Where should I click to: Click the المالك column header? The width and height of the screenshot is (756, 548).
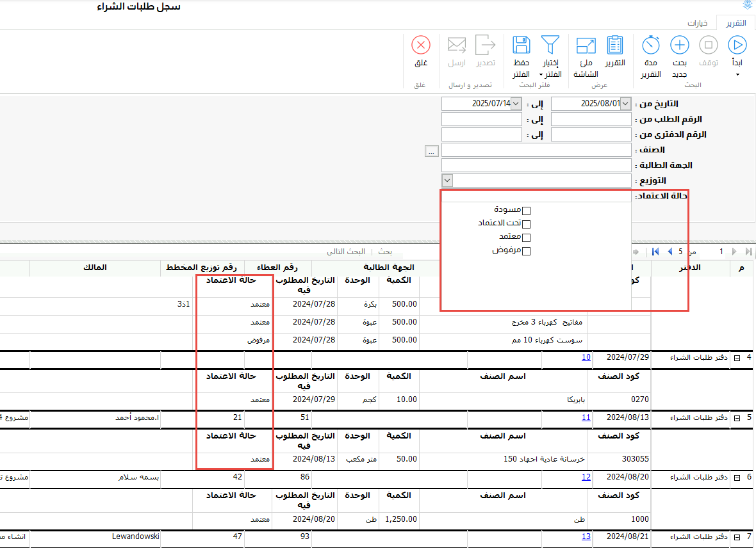[x=95, y=268]
